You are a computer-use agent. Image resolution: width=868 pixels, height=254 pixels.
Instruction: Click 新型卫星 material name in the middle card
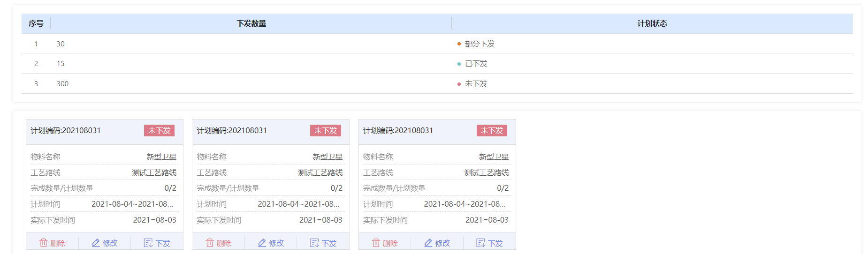pyautogui.click(x=327, y=157)
